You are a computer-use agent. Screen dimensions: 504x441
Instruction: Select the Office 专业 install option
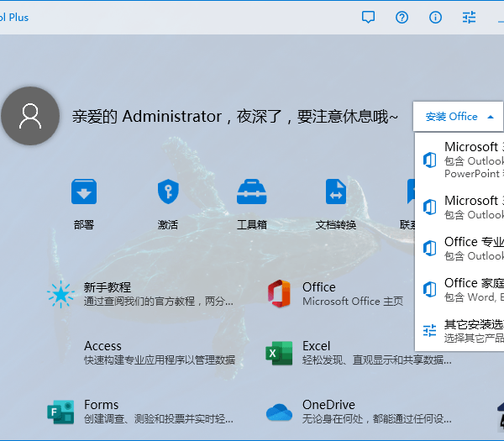click(460, 249)
